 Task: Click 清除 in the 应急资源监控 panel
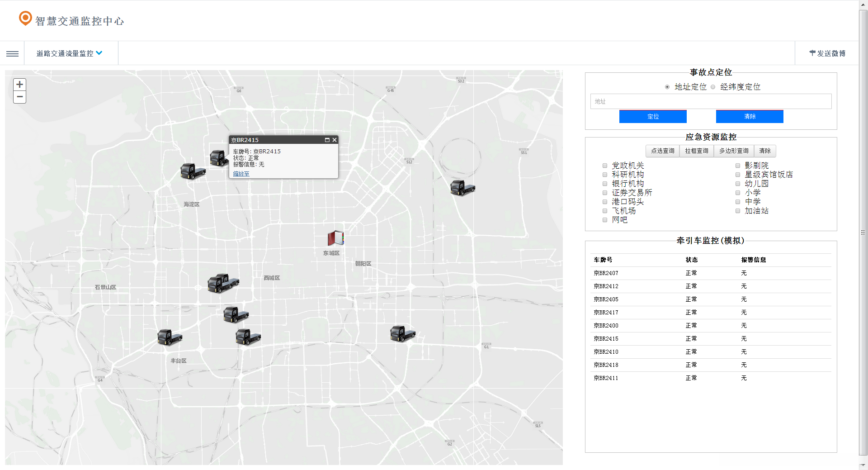pyautogui.click(x=765, y=151)
